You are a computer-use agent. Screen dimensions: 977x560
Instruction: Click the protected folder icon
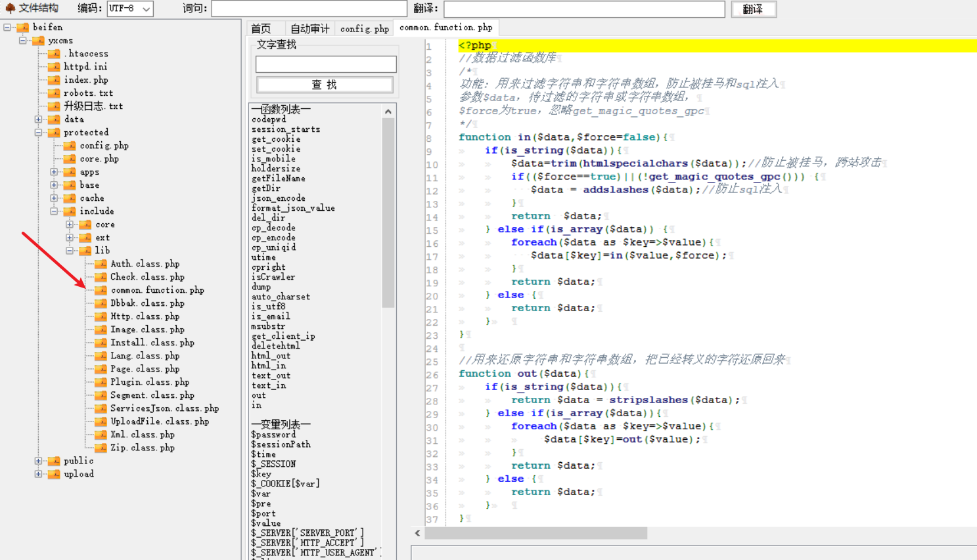tap(54, 133)
